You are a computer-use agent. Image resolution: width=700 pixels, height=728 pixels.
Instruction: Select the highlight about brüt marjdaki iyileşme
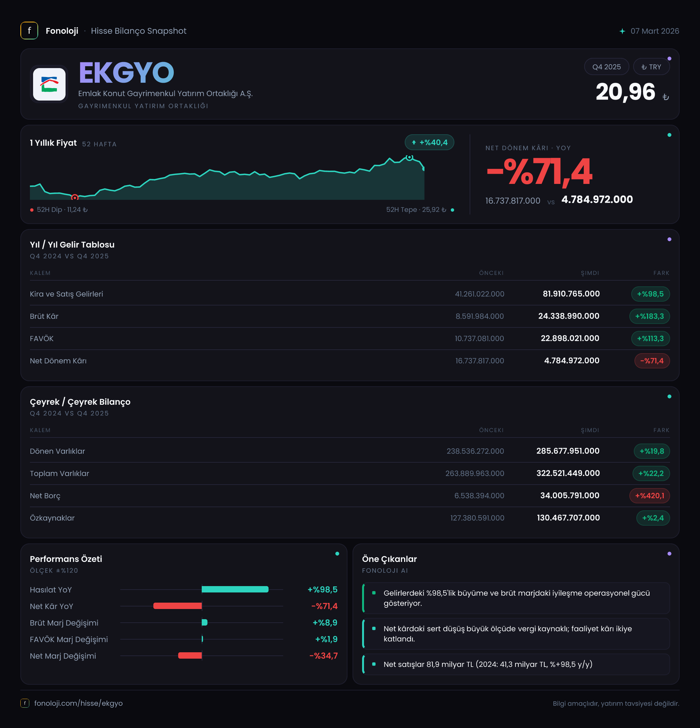point(516,598)
